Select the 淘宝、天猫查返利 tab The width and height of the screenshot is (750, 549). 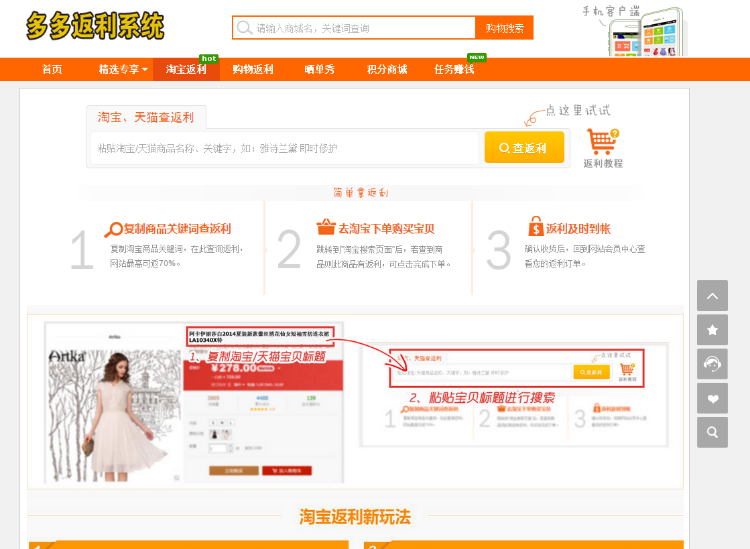point(146,117)
